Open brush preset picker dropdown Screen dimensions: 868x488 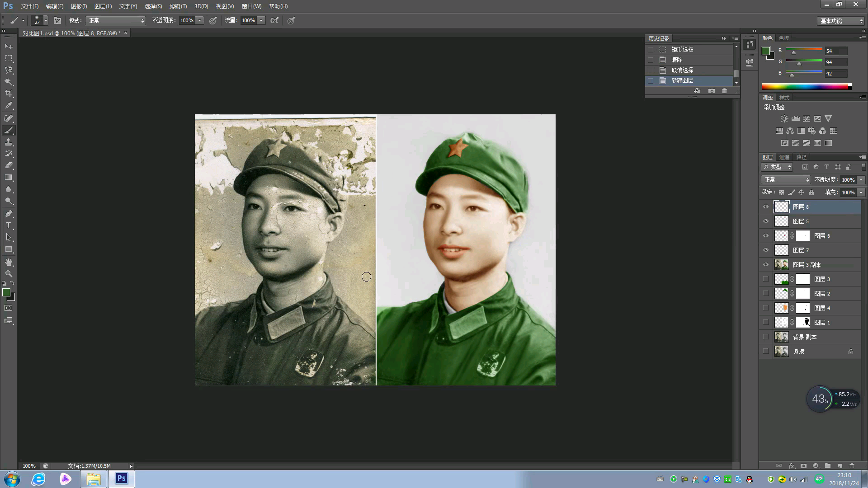pyautogui.click(x=46, y=20)
